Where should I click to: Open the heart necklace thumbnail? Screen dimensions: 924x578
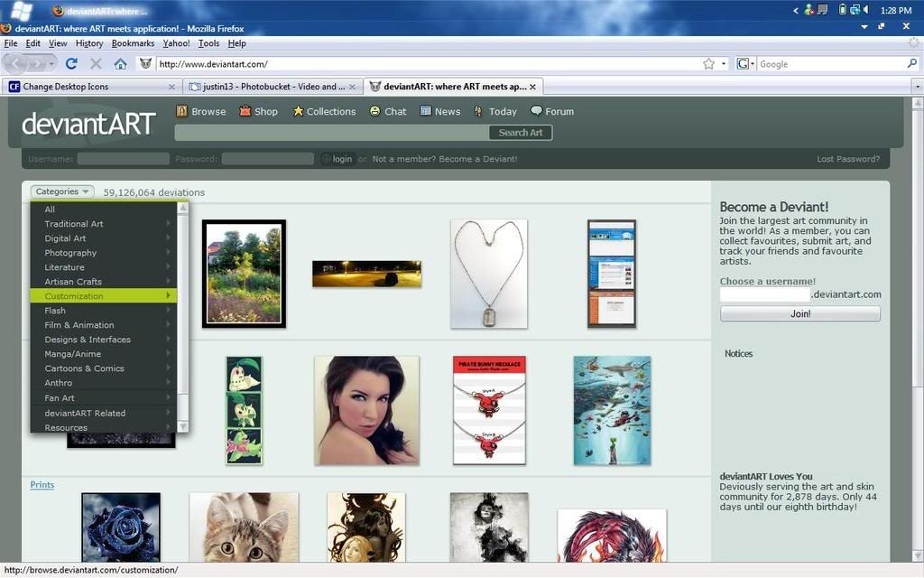coord(488,274)
